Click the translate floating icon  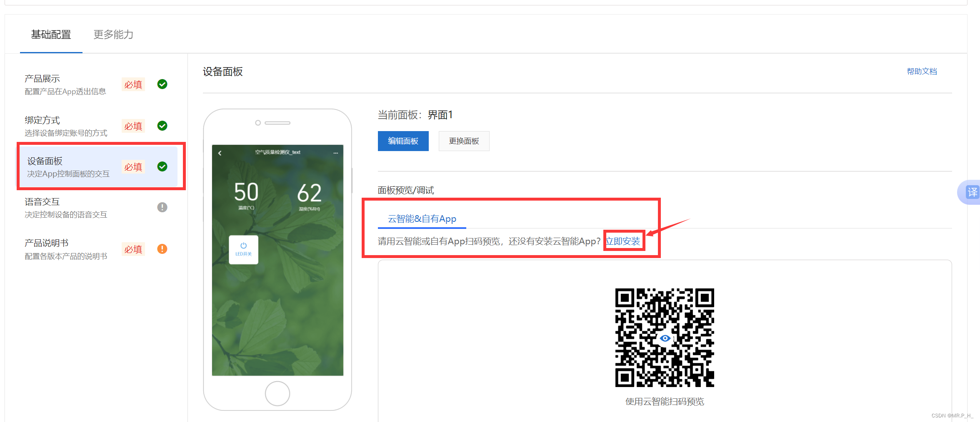972,192
